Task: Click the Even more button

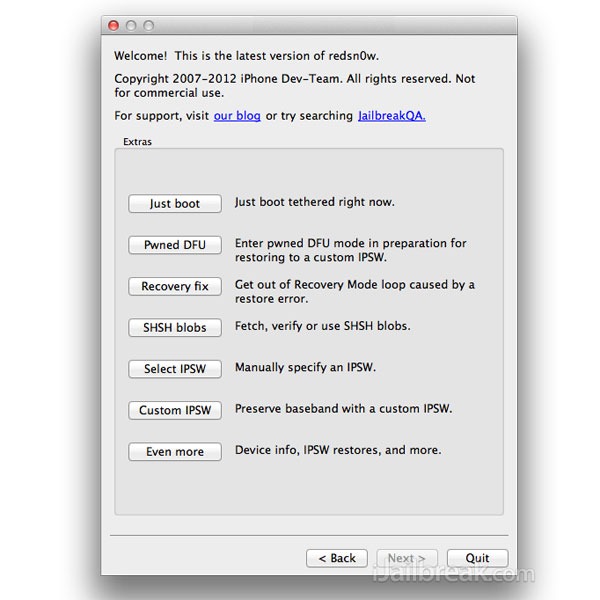Action: pos(175,451)
